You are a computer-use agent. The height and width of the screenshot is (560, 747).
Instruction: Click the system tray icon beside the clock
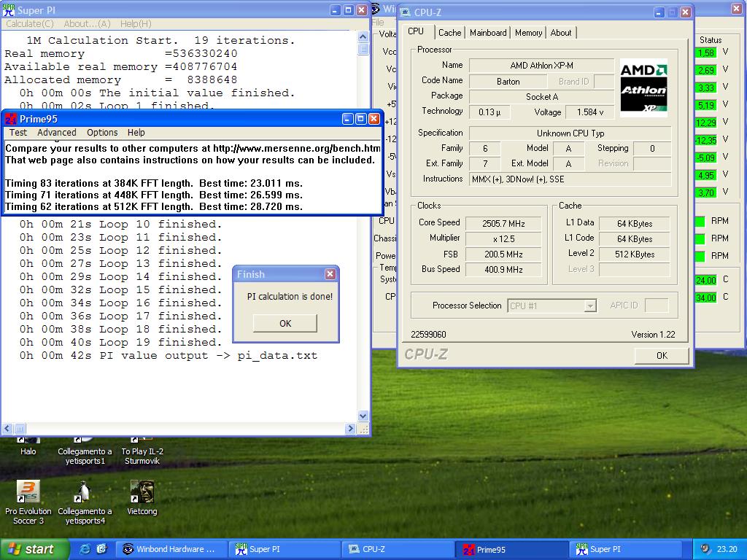(705, 549)
